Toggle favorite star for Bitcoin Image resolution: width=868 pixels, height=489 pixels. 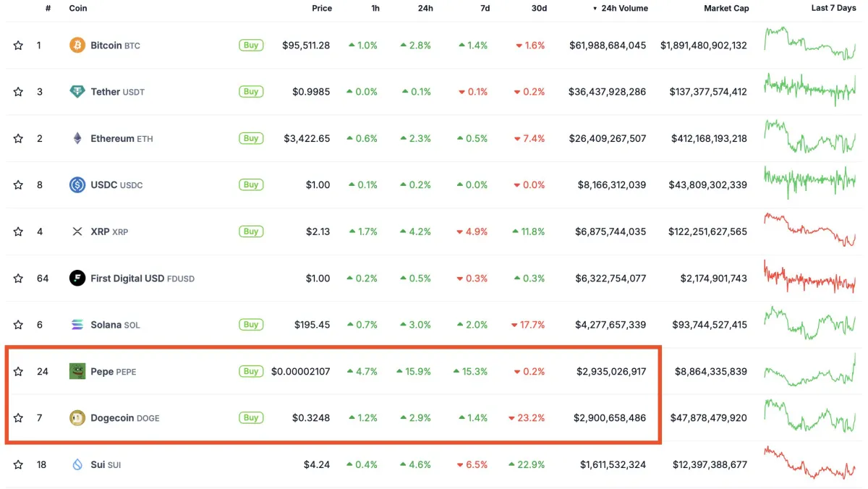18,46
